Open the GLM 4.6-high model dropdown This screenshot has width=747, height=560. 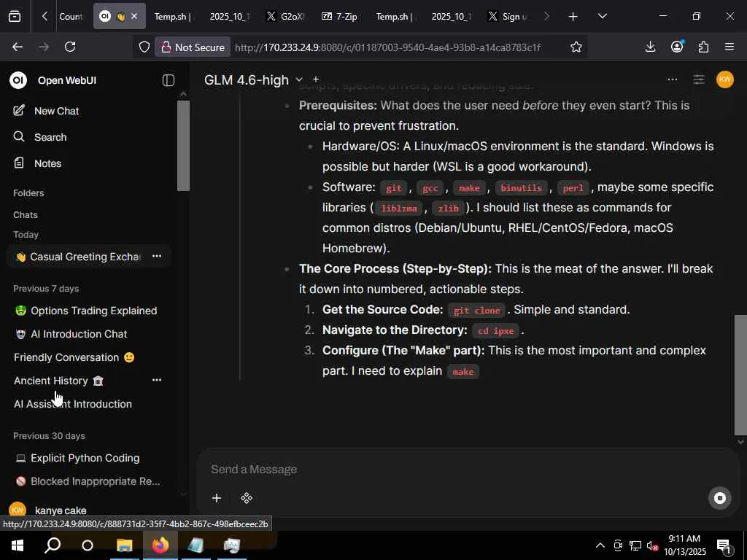253,80
